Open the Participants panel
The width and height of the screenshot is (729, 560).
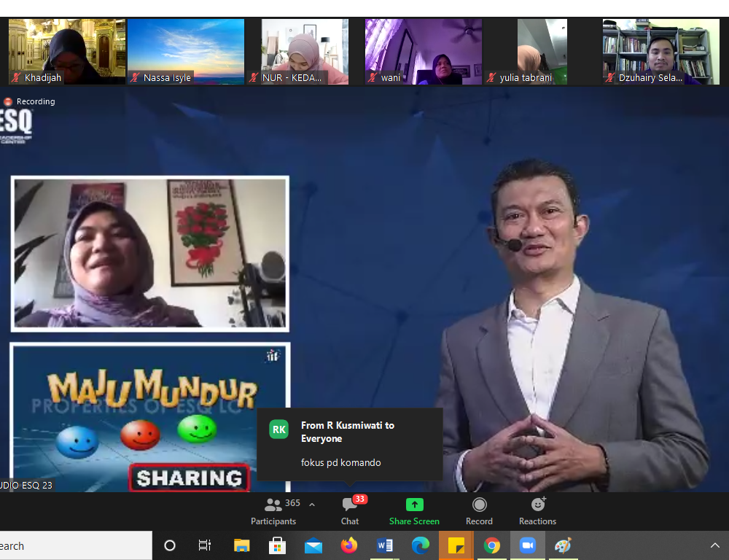(x=273, y=510)
